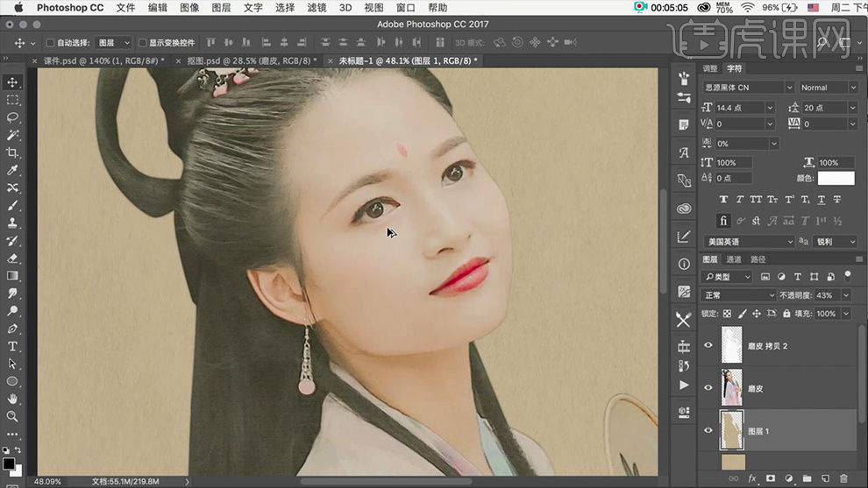The width and height of the screenshot is (868, 488).
Task: Create a new layer
Action: coord(825,478)
